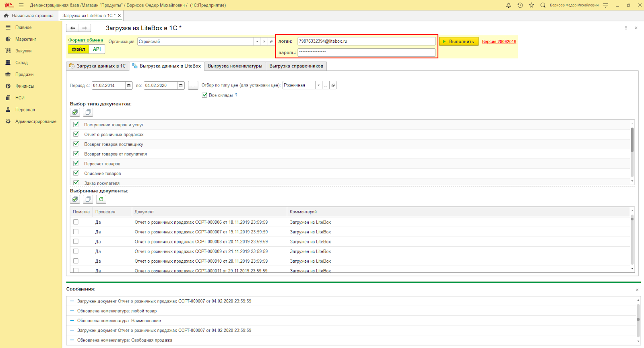Image resolution: width=644 pixels, height=348 pixels.
Task: Open the Склад section in the sidebar
Action: (21, 62)
